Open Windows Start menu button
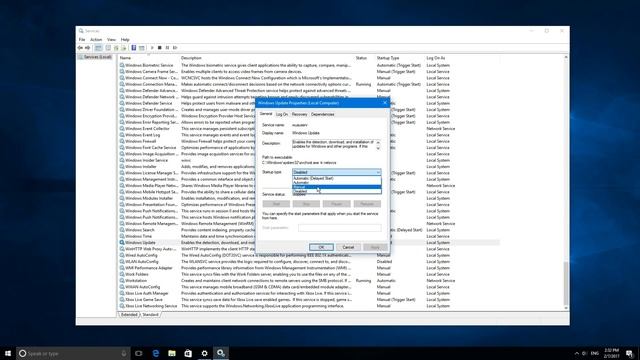 point(8,353)
